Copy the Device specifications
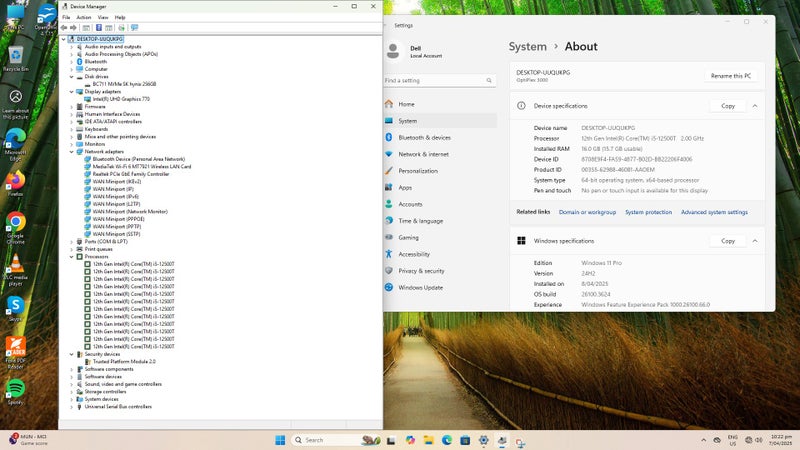800x450 pixels. [728, 106]
